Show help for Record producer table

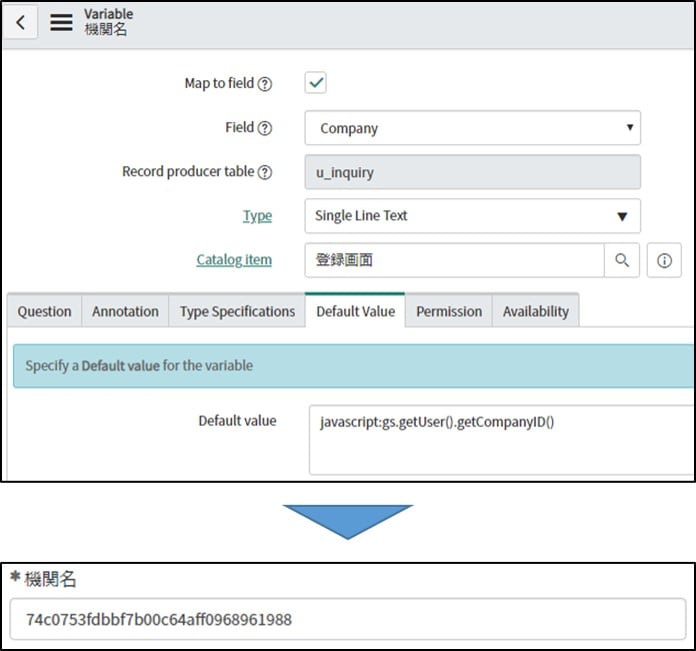(x=265, y=172)
